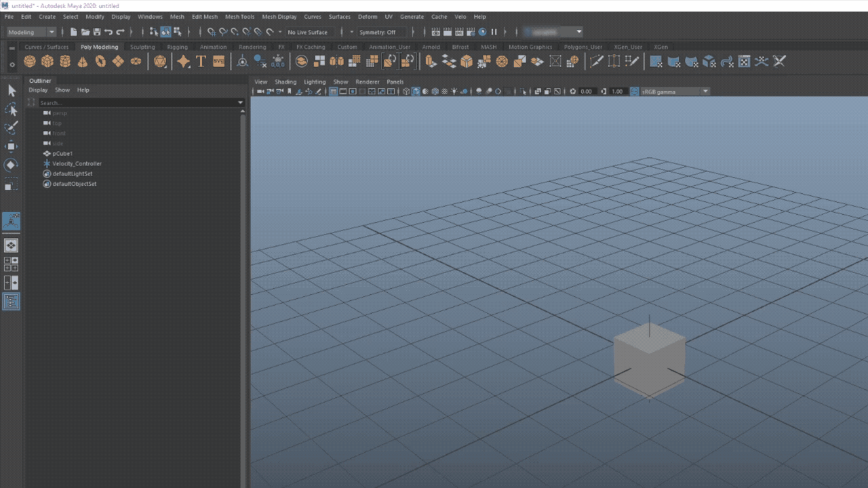
Task: Create a polygon cone from the shelf
Action: pyautogui.click(x=83, y=62)
